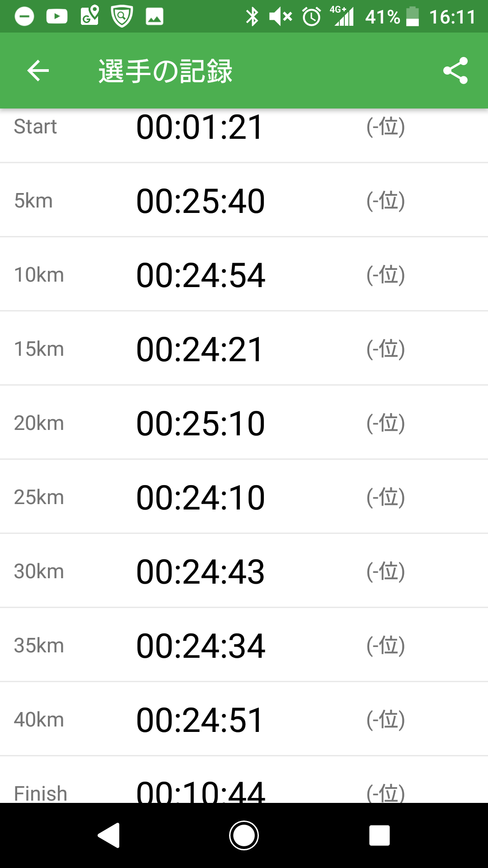
Task: Tap the 20km split label
Action: click(x=39, y=423)
